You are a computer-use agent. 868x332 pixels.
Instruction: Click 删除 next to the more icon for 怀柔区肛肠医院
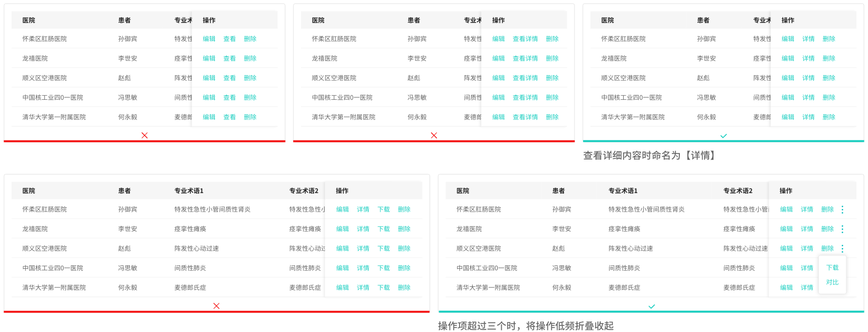tap(827, 209)
